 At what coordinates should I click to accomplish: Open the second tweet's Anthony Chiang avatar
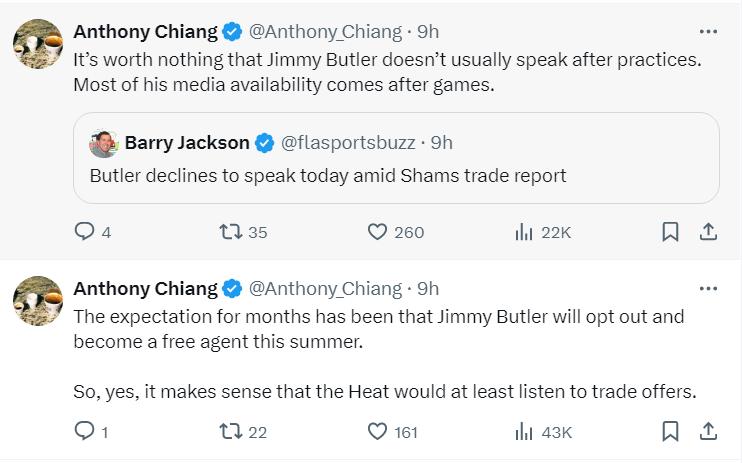tap(38, 302)
